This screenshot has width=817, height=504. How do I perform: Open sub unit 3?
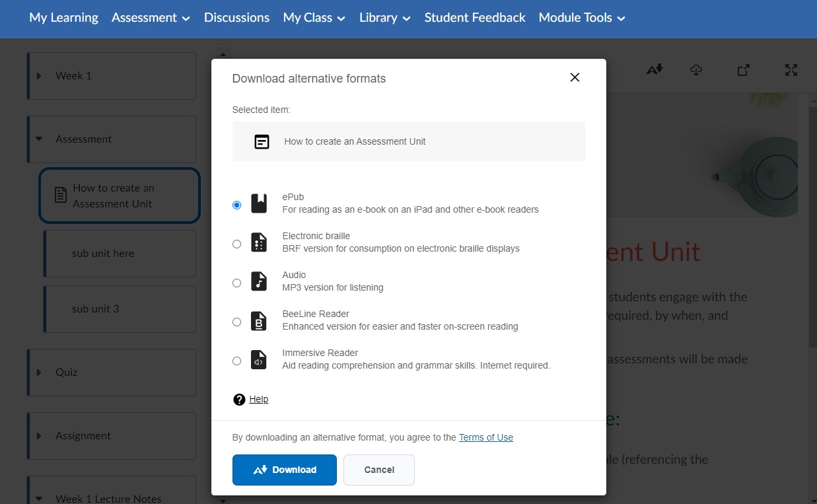[x=120, y=309]
